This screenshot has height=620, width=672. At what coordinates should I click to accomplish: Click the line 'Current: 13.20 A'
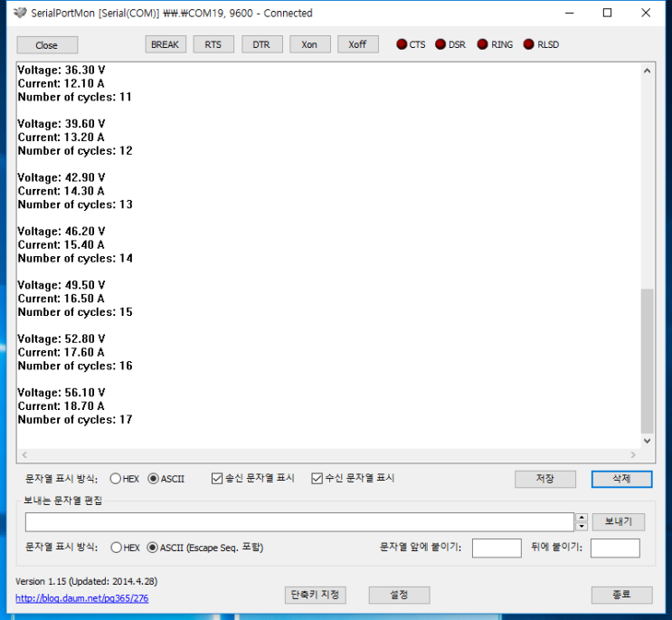click(61, 138)
